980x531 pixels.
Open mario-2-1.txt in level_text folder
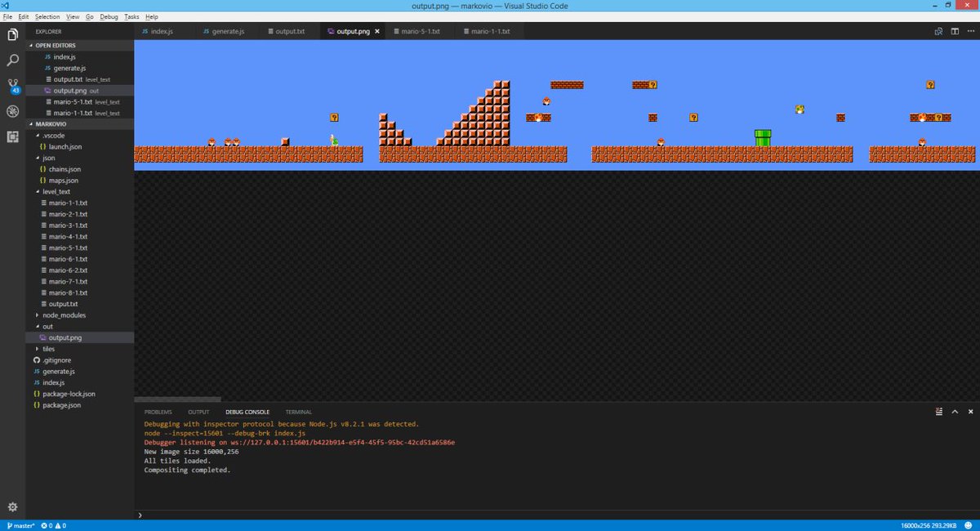pyautogui.click(x=80, y=214)
